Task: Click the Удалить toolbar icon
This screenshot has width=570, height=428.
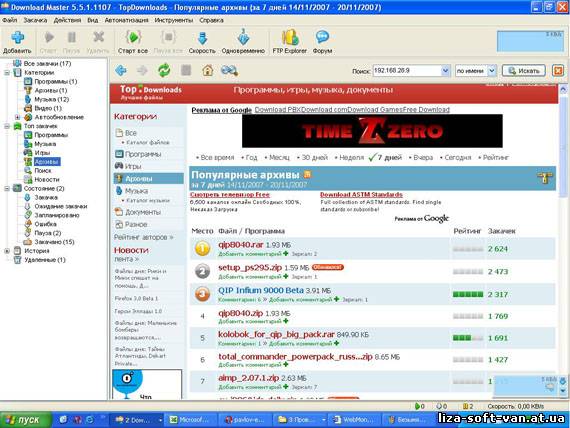Action: 98,37
